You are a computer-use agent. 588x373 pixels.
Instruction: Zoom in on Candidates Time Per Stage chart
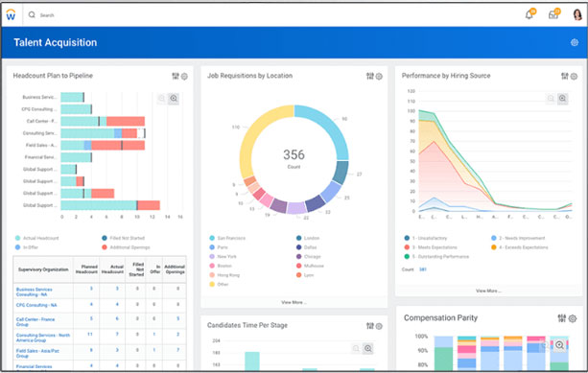pos(368,349)
